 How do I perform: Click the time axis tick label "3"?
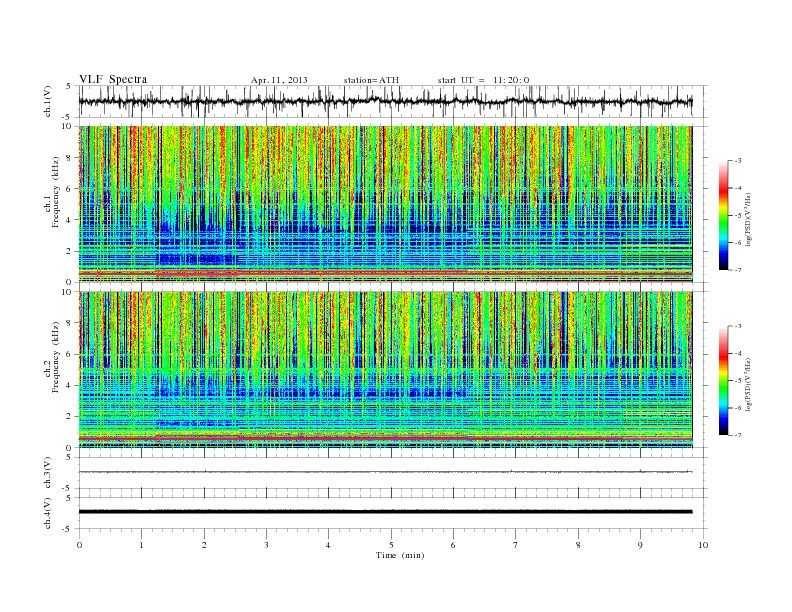[266, 545]
